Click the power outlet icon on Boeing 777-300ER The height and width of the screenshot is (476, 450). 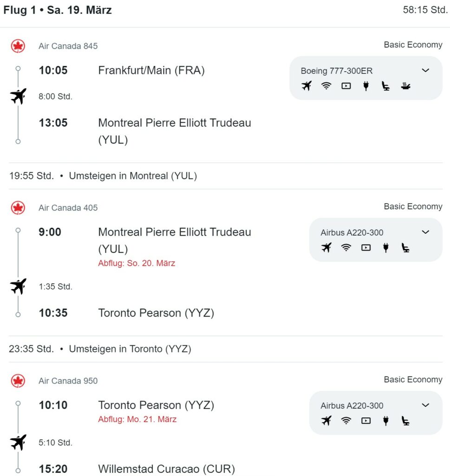tap(366, 86)
